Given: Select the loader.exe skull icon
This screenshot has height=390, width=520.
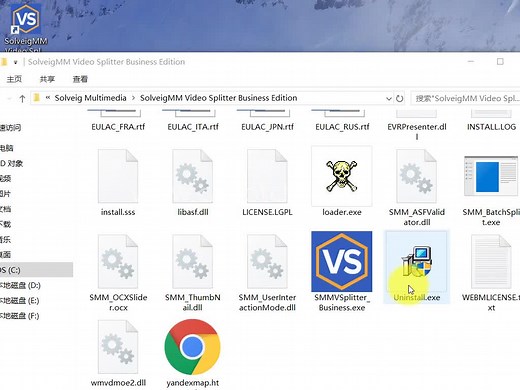Looking at the screenshot, I should (x=342, y=176).
